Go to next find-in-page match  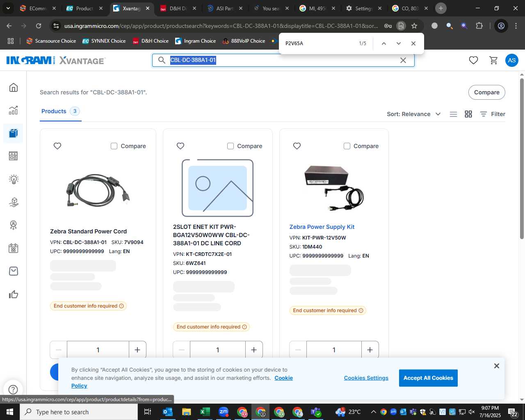(x=398, y=43)
